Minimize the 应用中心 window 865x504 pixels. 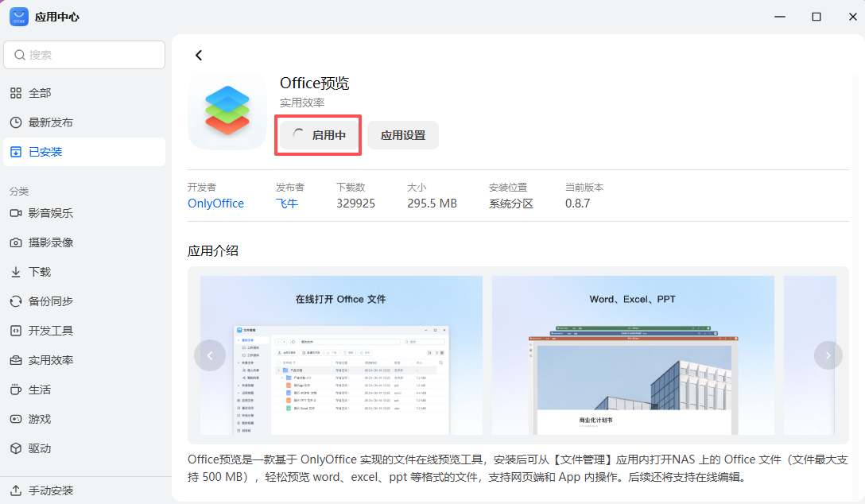pyautogui.click(x=779, y=17)
